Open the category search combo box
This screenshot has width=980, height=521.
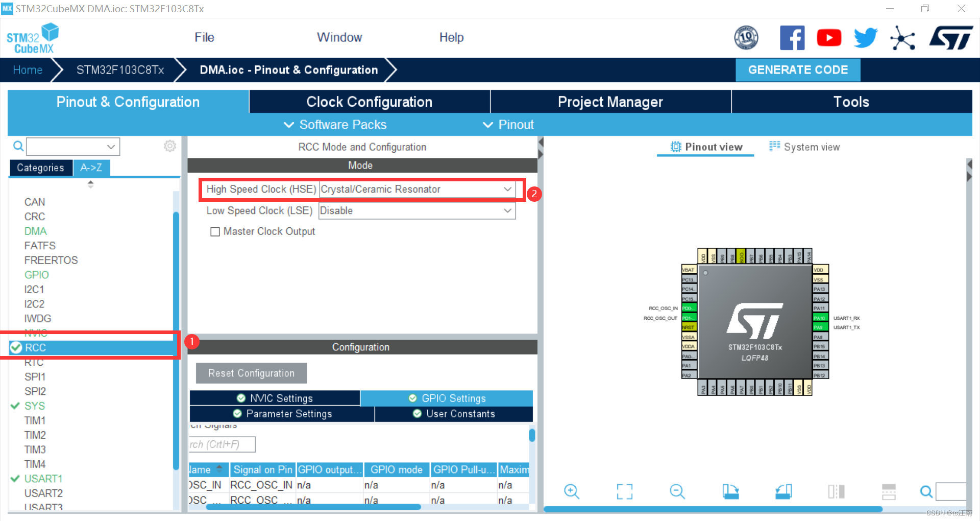[73, 147]
